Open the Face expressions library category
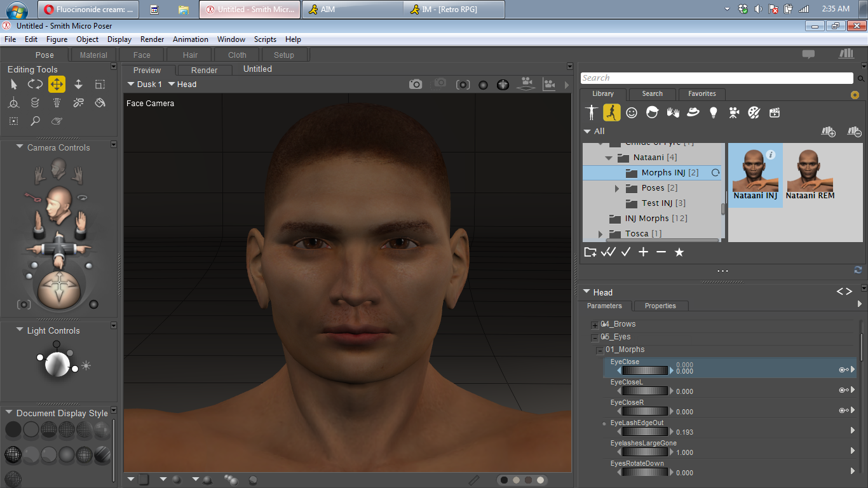Viewport: 868px width, 488px height. (632, 112)
